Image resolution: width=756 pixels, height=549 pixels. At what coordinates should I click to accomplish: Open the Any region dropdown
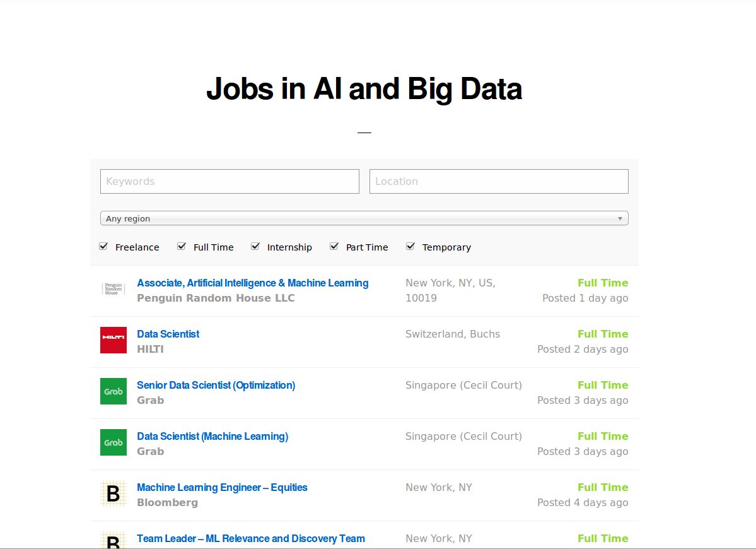tap(364, 217)
